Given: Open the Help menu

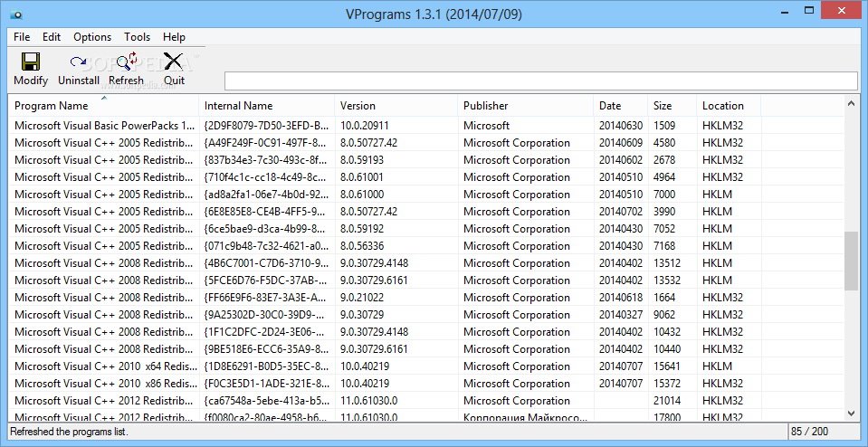Looking at the screenshot, I should tap(174, 37).
